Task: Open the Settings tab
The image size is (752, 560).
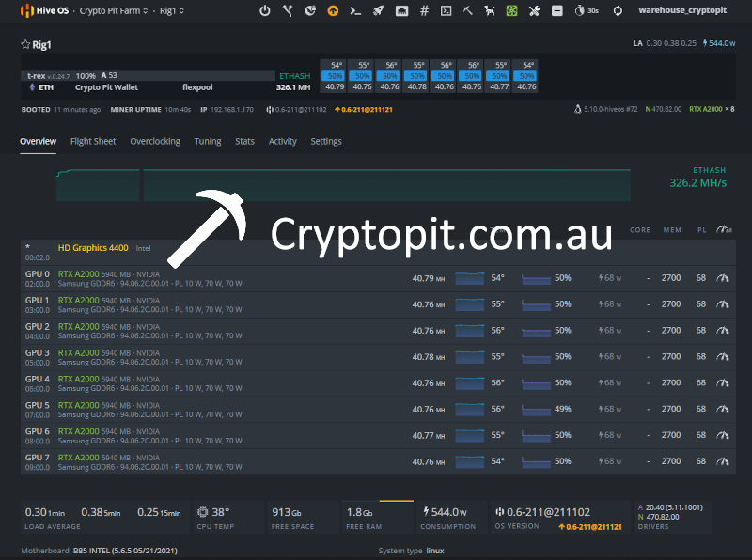Action: [x=326, y=142]
